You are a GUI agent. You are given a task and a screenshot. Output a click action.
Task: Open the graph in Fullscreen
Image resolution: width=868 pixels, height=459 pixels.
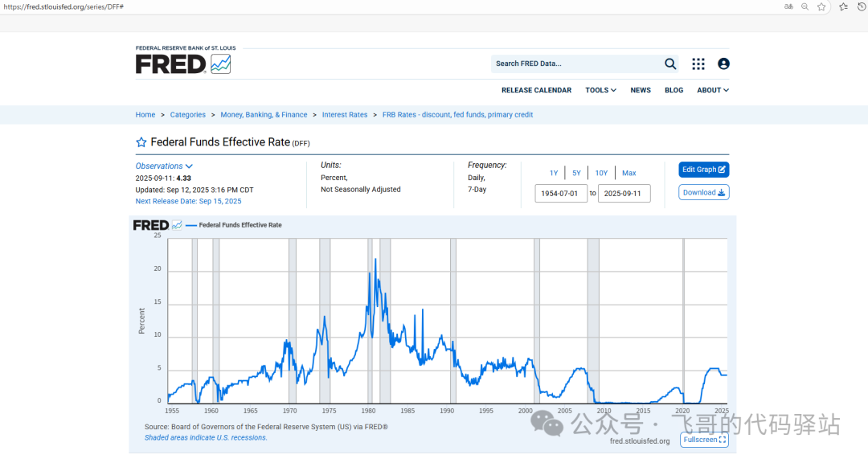click(704, 440)
